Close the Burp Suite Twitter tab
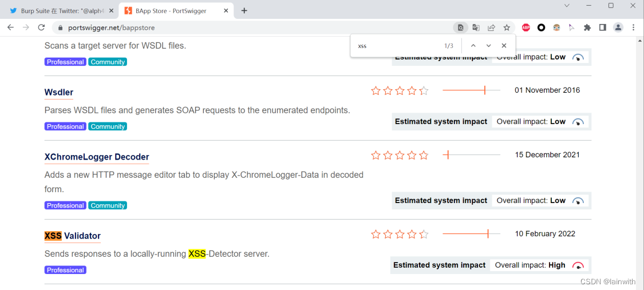The height and width of the screenshot is (290, 644). tap(111, 11)
